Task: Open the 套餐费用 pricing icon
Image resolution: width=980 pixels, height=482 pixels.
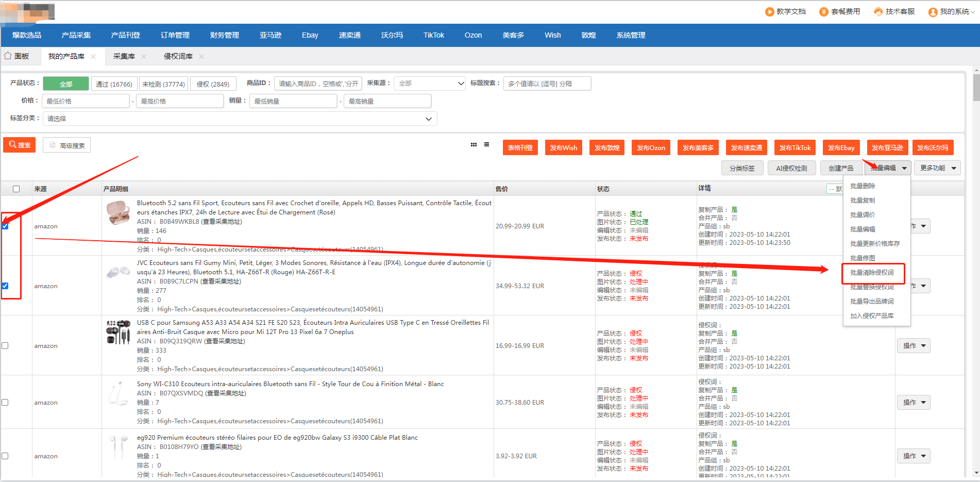Action: (824, 11)
